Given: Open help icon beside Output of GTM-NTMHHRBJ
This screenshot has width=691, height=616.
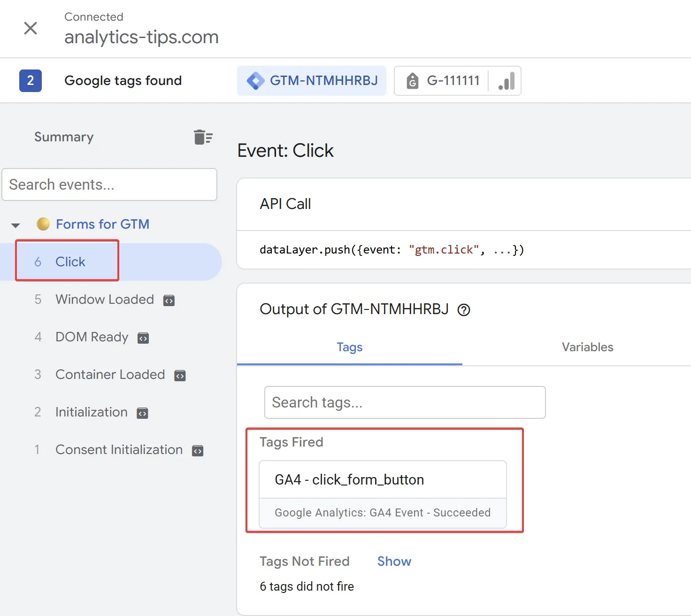Looking at the screenshot, I should click(464, 310).
